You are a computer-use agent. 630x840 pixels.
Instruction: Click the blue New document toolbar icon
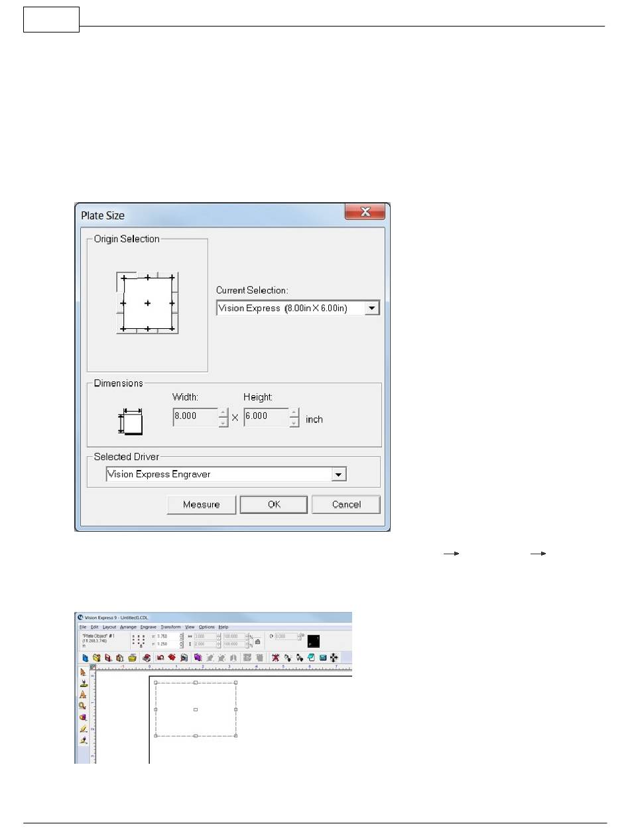click(x=86, y=658)
